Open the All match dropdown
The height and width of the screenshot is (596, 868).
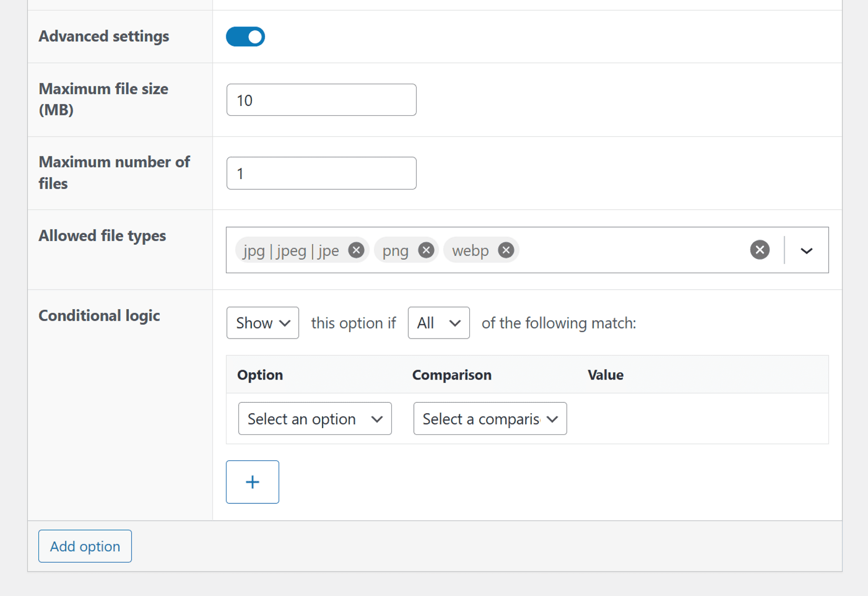[x=438, y=323]
